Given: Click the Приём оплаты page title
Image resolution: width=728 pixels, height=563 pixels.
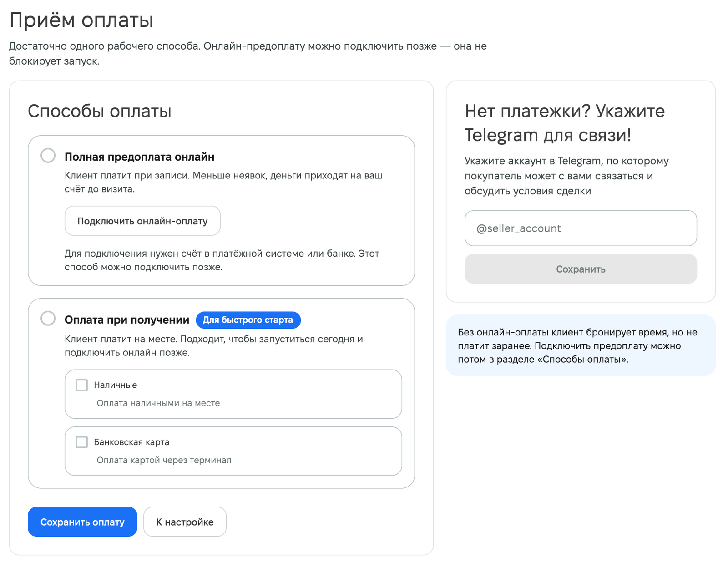Looking at the screenshot, I should click(x=81, y=20).
